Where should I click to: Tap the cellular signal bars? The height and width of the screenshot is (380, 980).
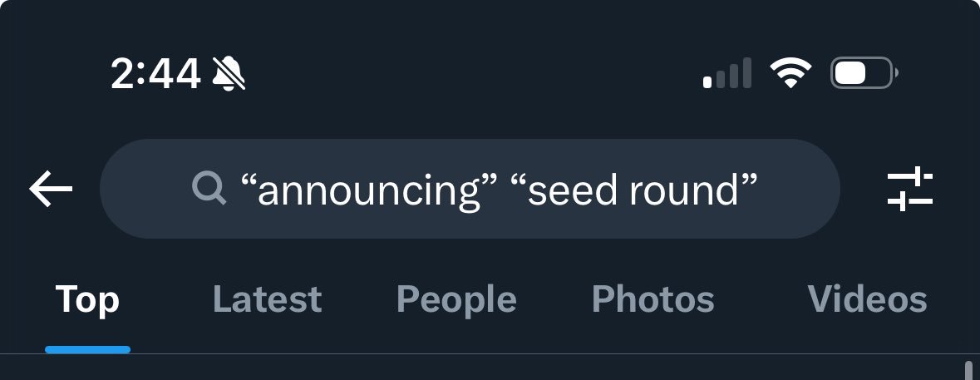coord(726,73)
